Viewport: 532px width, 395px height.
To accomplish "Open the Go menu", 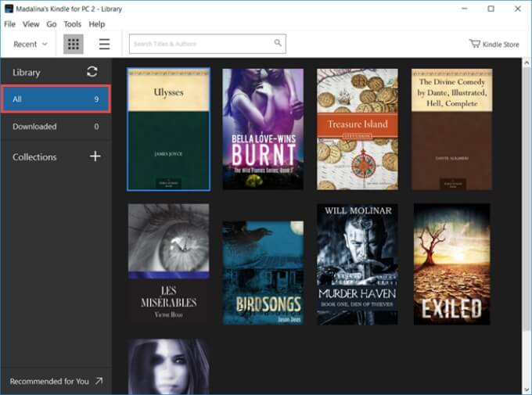I will tap(51, 24).
